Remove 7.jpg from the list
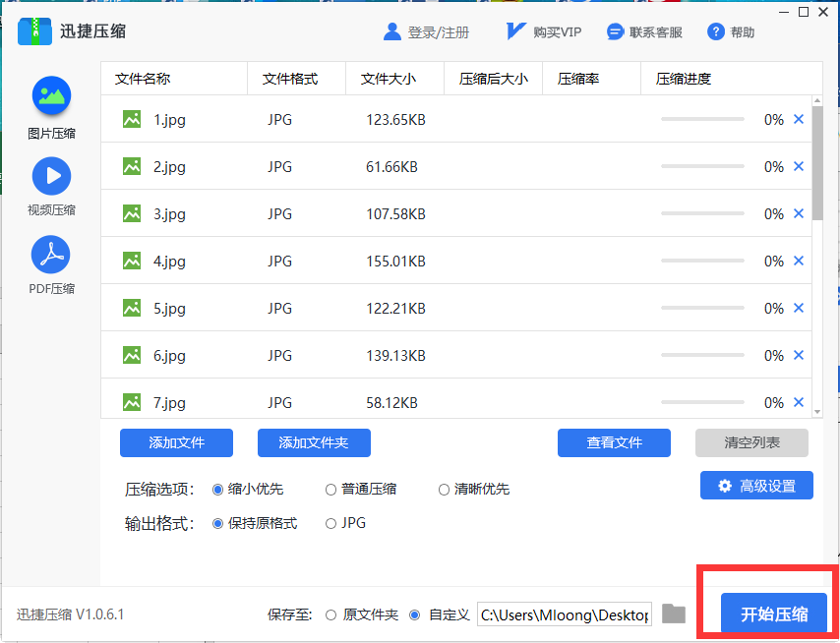 click(x=799, y=402)
